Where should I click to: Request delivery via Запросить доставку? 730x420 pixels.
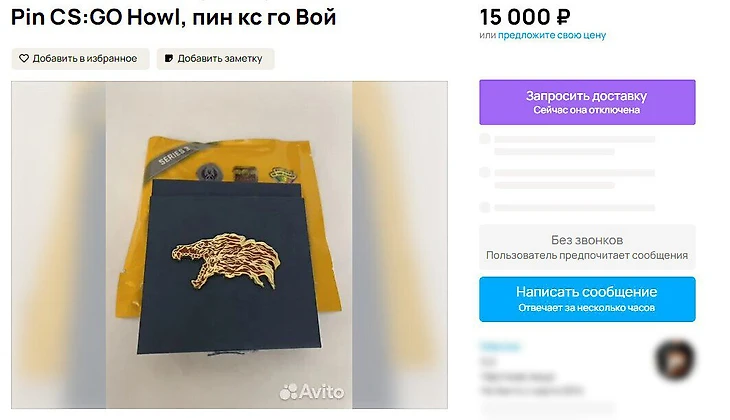587,102
